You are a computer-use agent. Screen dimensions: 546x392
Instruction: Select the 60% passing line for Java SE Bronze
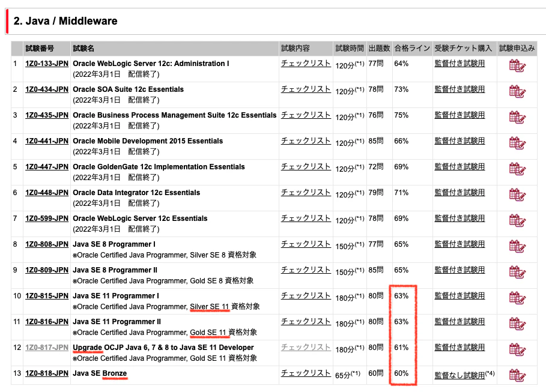point(401,373)
